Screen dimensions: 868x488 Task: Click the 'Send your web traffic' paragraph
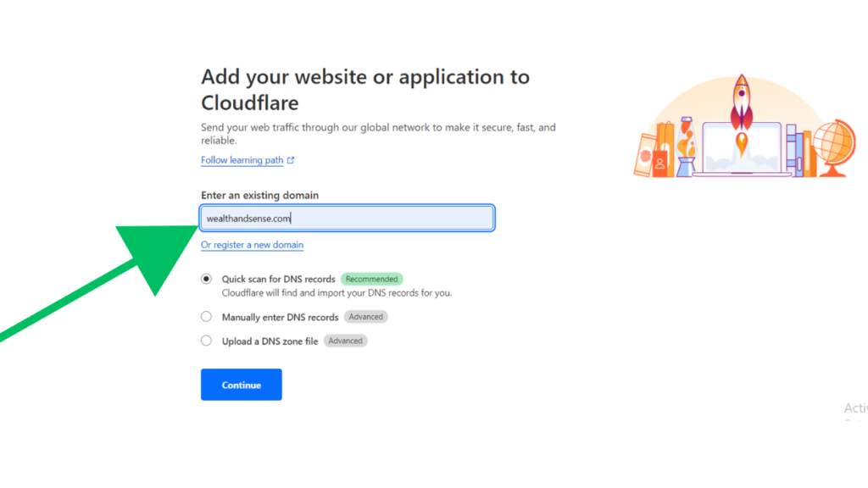tap(378, 133)
